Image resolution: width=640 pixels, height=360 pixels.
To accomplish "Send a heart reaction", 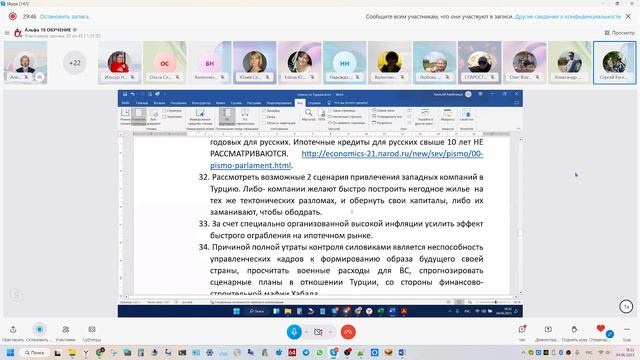I will click(x=600, y=328).
